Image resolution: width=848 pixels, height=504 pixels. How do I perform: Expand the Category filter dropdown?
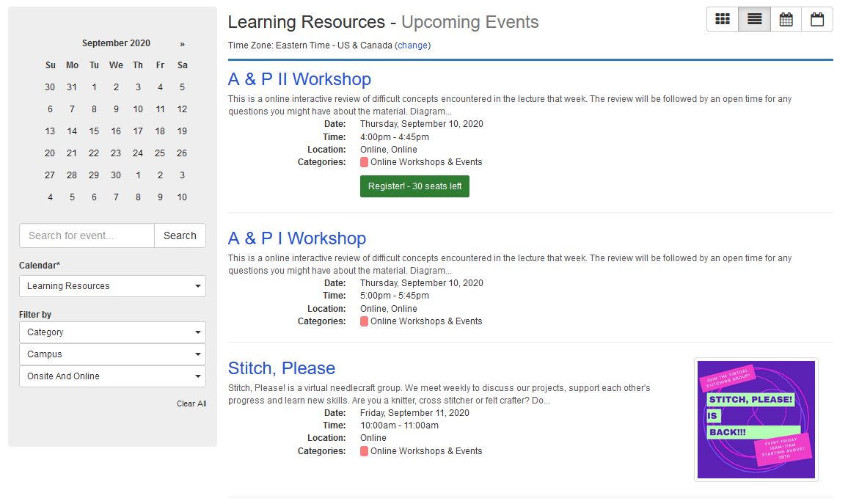[x=112, y=332]
